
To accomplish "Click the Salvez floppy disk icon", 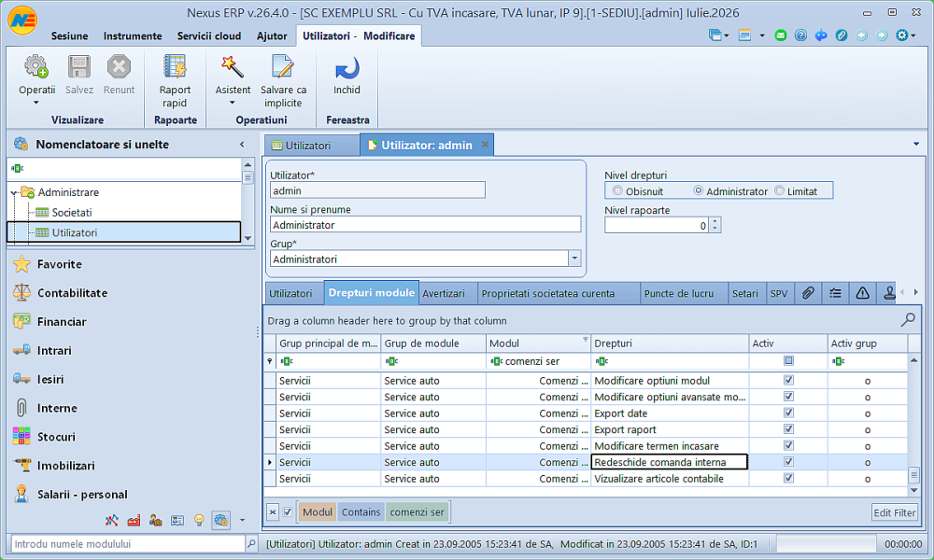I will [x=78, y=66].
